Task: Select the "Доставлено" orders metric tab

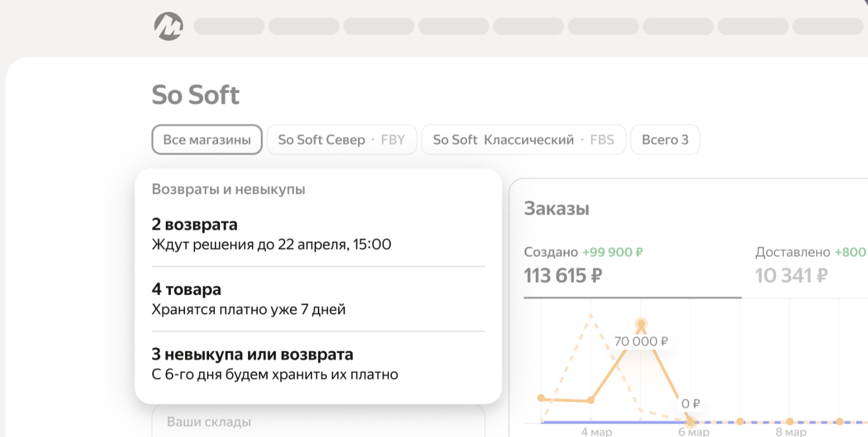Action: 810,265
